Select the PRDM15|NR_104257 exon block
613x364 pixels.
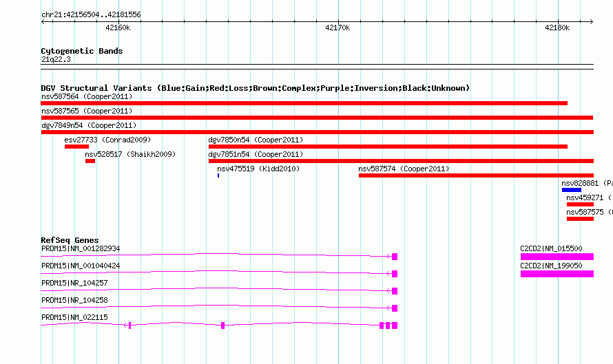point(395,291)
